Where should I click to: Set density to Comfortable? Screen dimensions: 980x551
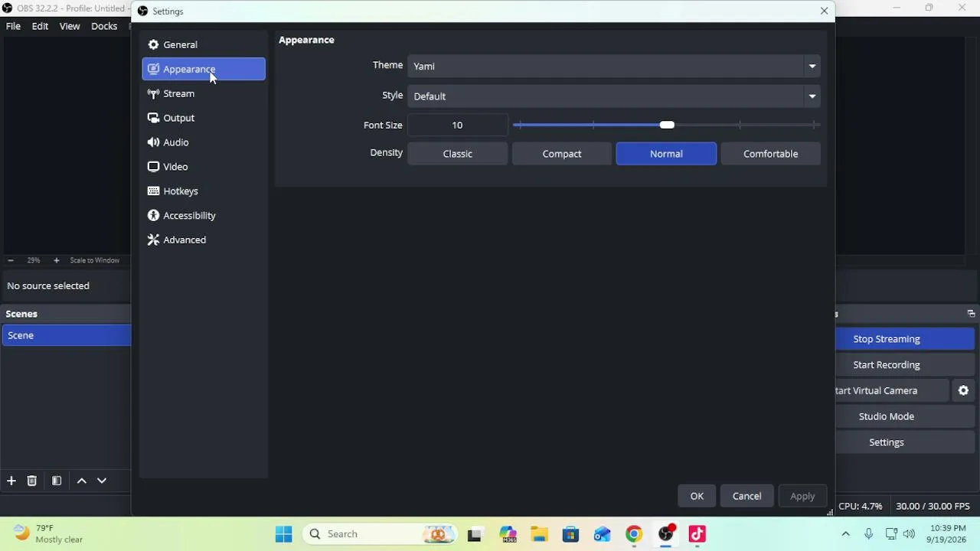[770, 154]
